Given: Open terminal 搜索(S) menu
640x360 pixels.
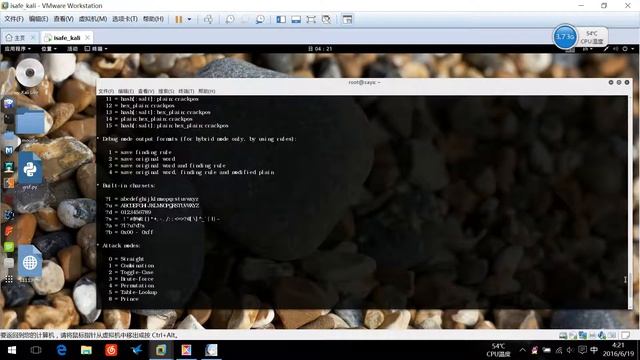Looking at the screenshot, I should click(166, 91).
